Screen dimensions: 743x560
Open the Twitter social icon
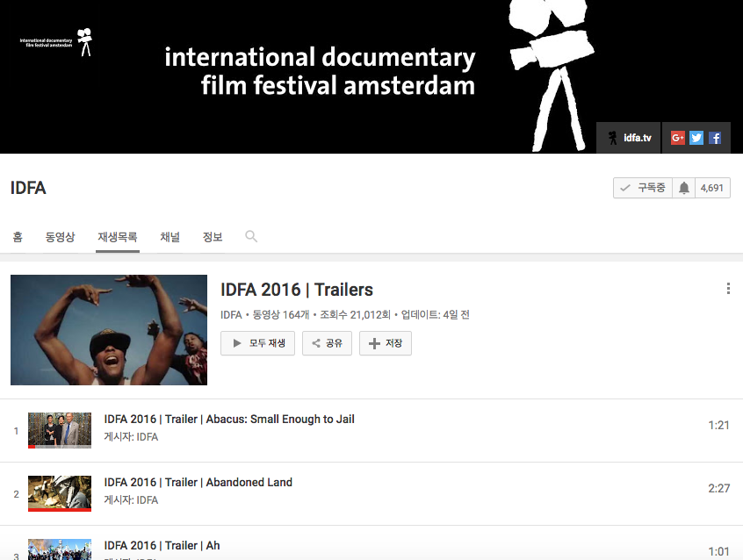tap(696, 138)
